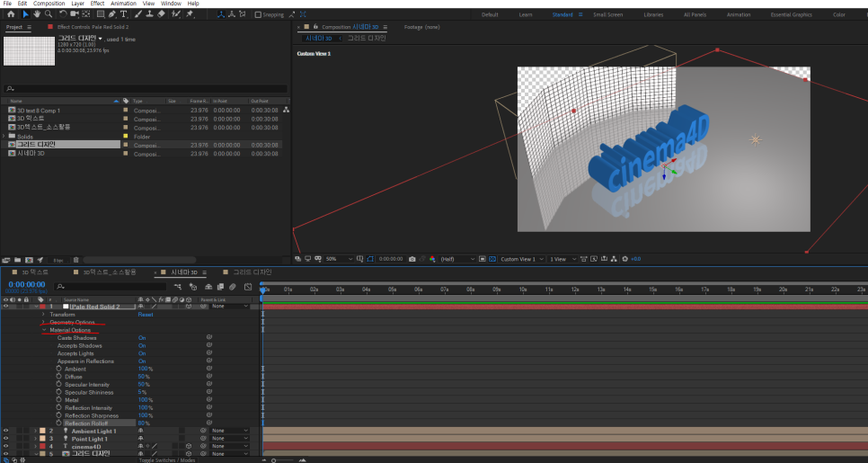The height and width of the screenshot is (463, 868).
Task: Toggle Accepts Shadows On value
Action: coord(142,345)
